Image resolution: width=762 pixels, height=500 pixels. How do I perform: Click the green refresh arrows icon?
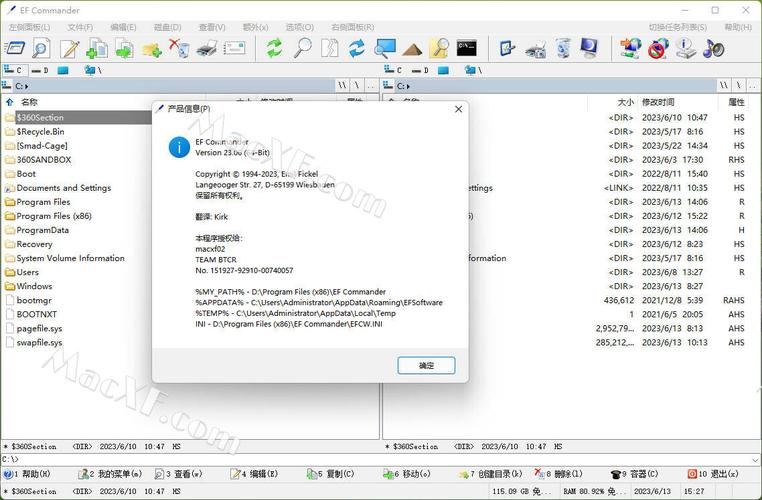274,49
